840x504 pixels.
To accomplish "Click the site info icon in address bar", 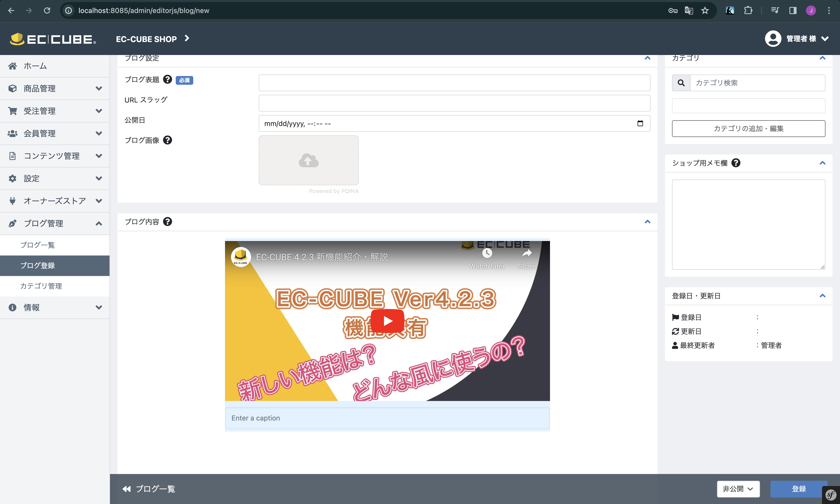I will coord(68,10).
